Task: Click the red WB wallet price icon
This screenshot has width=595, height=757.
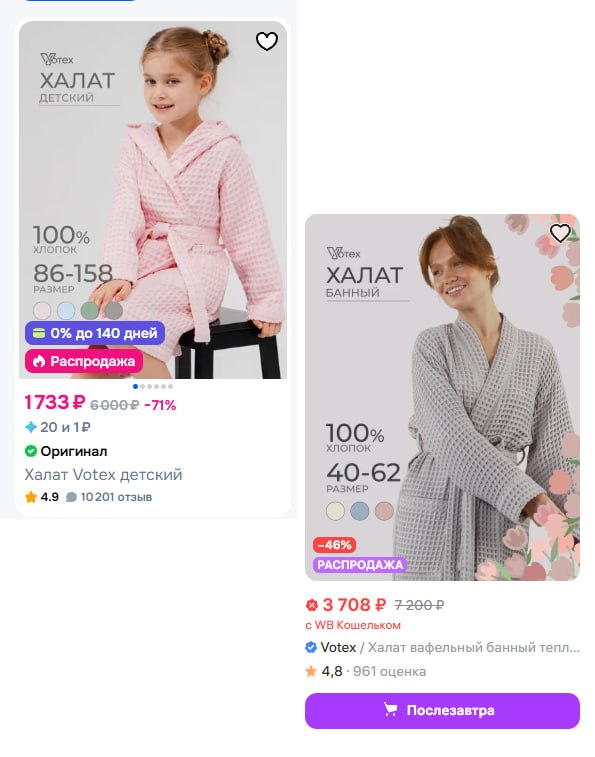Action: pyautogui.click(x=312, y=604)
